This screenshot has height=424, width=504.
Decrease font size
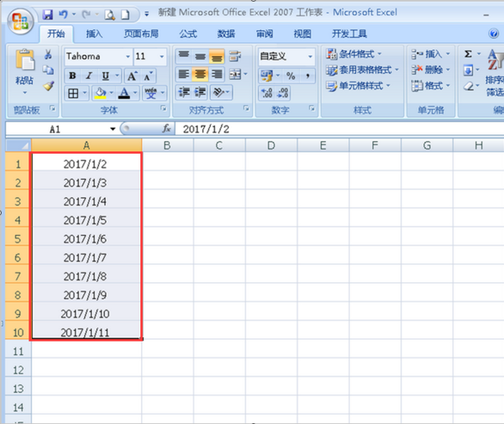click(148, 76)
